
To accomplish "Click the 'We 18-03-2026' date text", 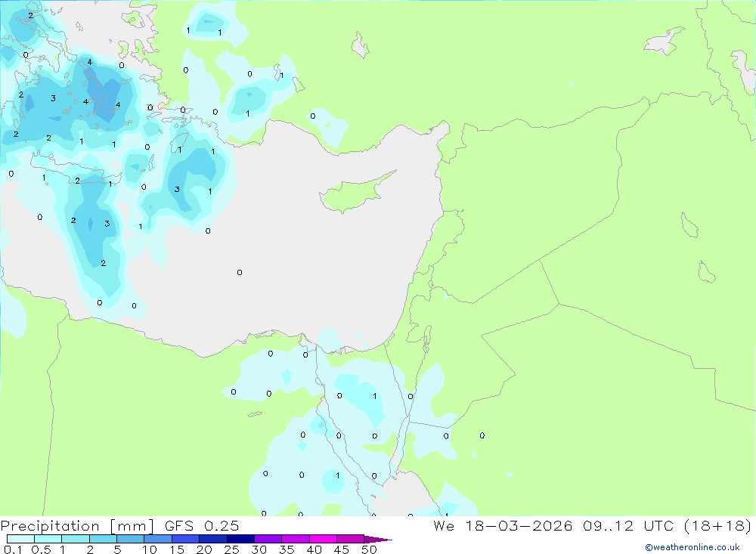I will click(503, 525).
